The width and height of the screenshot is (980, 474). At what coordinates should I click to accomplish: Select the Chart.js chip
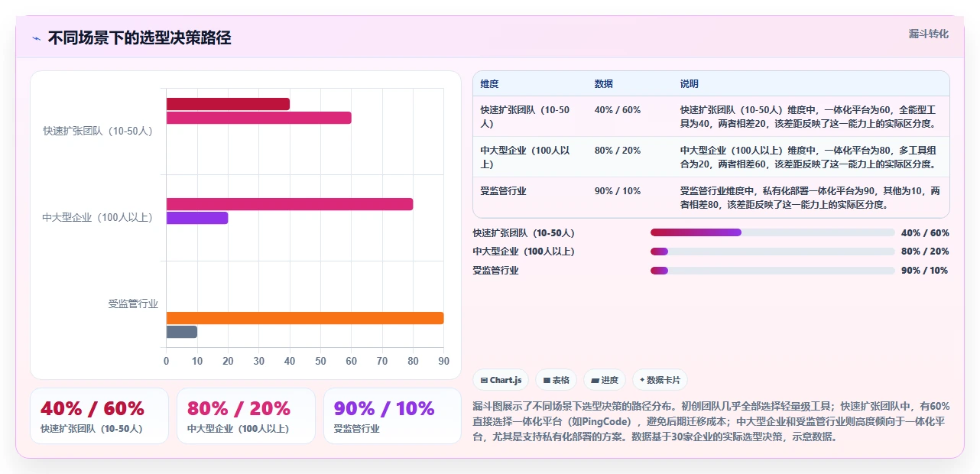(501, 380)
